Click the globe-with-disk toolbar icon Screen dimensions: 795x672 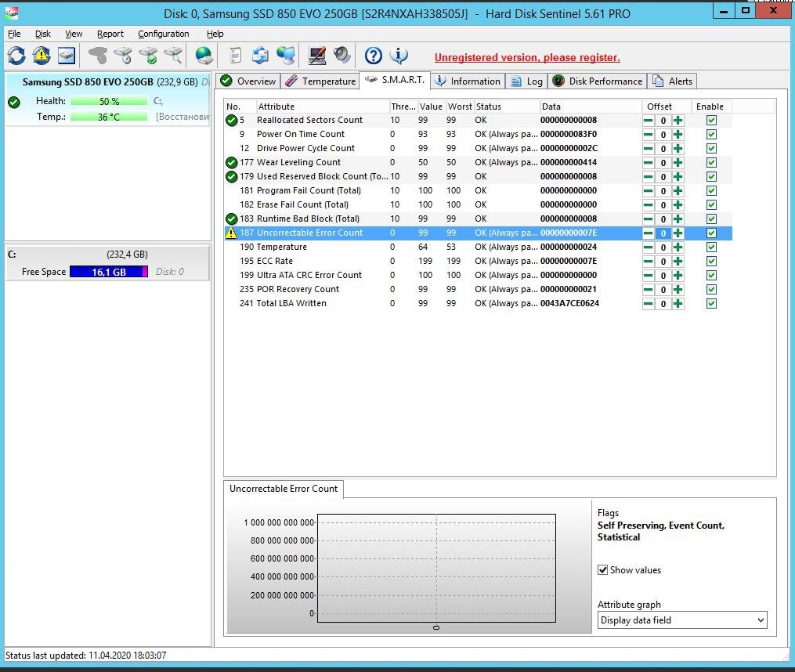(204, 56)
